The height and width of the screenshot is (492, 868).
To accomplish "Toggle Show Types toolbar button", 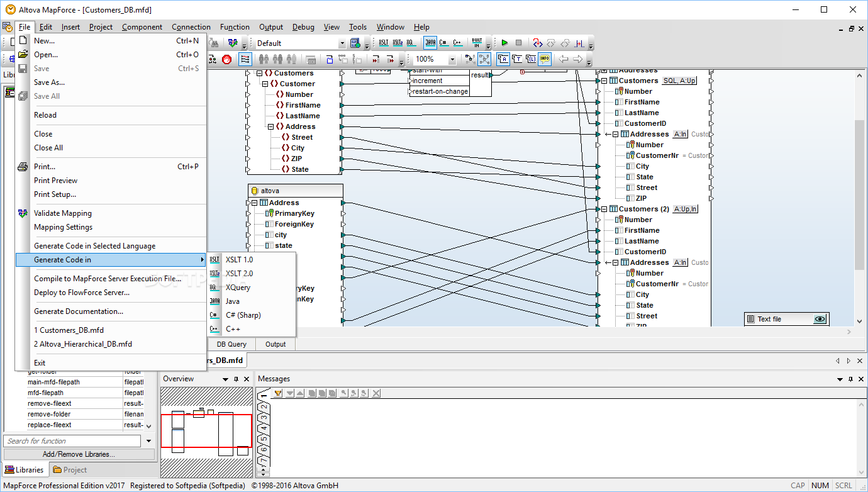I will (517, 59).
